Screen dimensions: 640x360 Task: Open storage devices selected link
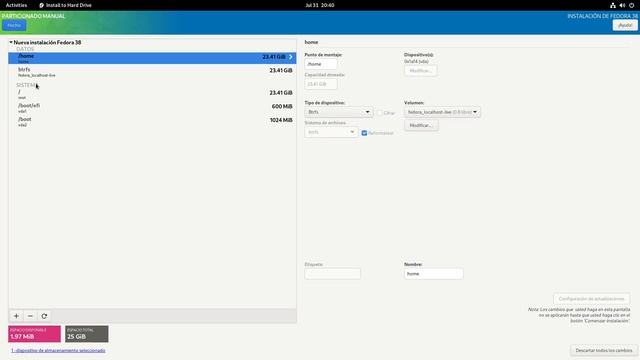58,350
